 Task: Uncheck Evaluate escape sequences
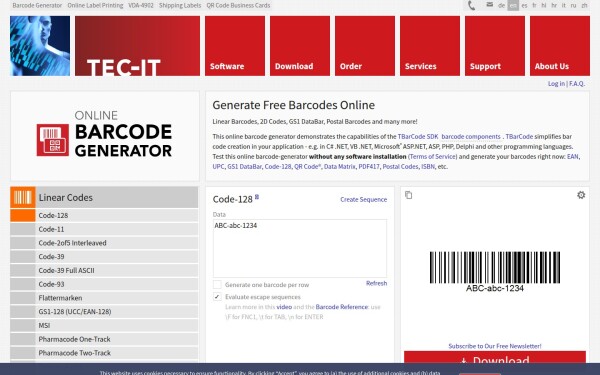(217, 297)
